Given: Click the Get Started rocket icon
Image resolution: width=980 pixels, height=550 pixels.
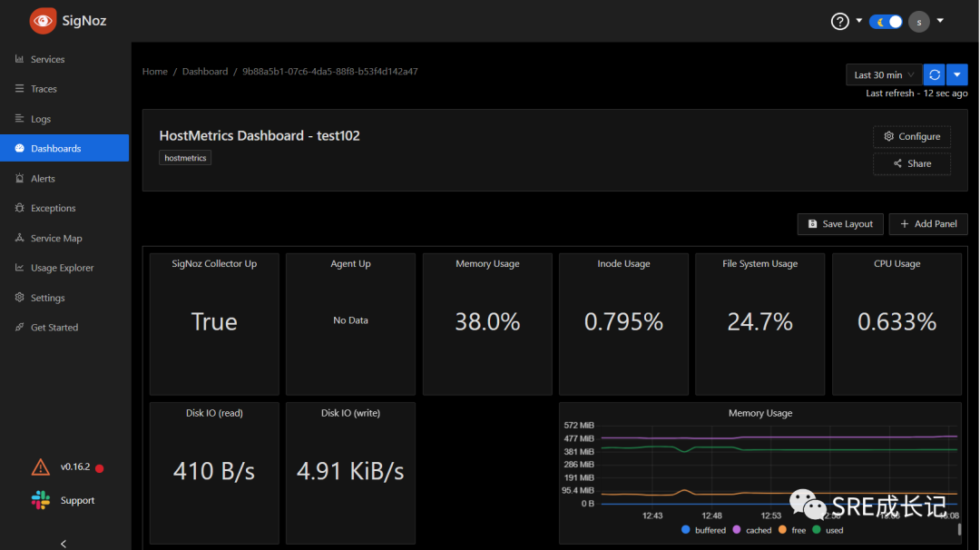Looking at the screenshot, I should point(19,327).
